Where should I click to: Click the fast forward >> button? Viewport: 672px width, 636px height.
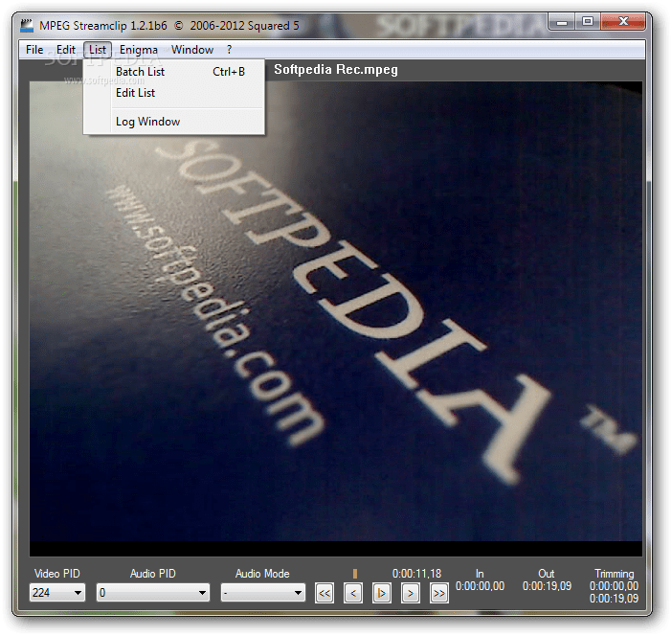pos(439,593)
